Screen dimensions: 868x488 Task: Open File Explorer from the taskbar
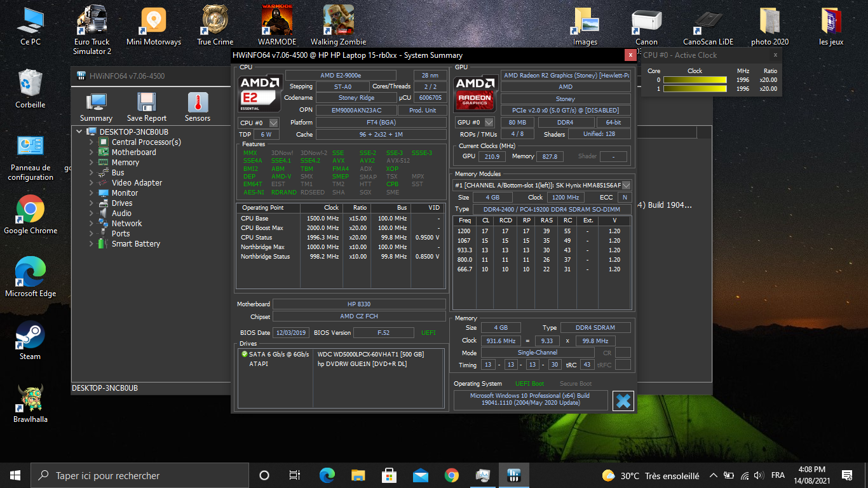[358, 475]
